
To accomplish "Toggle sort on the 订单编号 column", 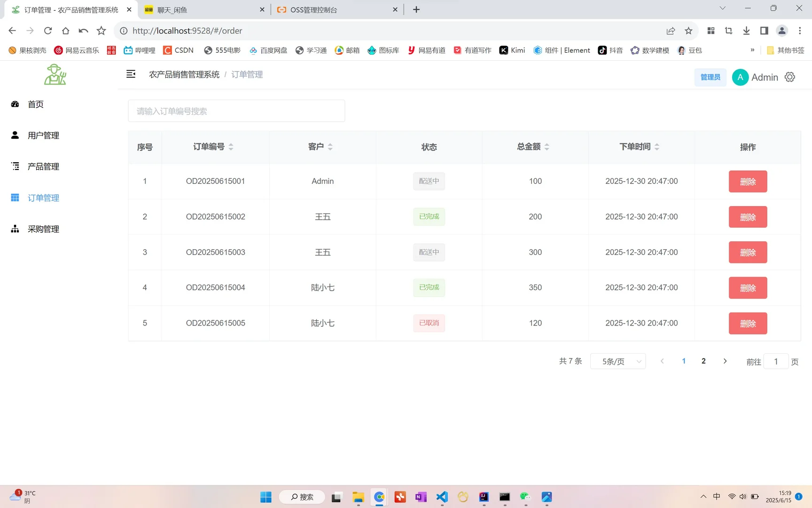I will tap(231, 146).
